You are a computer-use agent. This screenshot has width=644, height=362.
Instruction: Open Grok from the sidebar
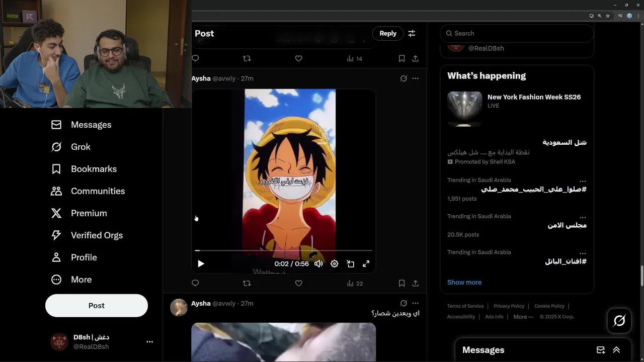tap(70, 147)
